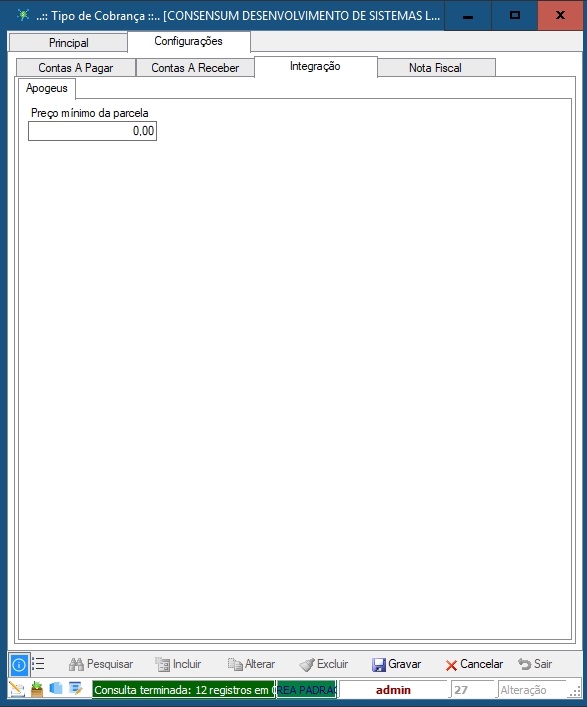
Task: Save with the Gravar floppy button
Action: pyautogui.click(x=396, y=664)
